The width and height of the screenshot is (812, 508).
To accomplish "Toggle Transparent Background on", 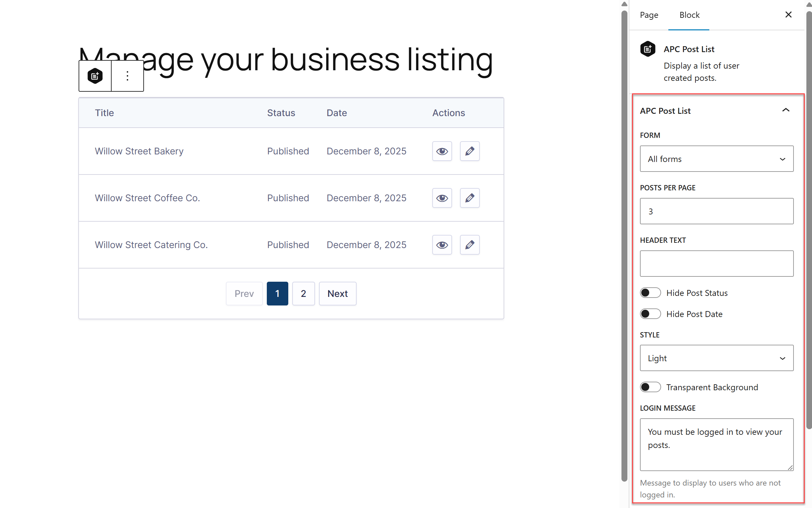I will coord(650,387).
